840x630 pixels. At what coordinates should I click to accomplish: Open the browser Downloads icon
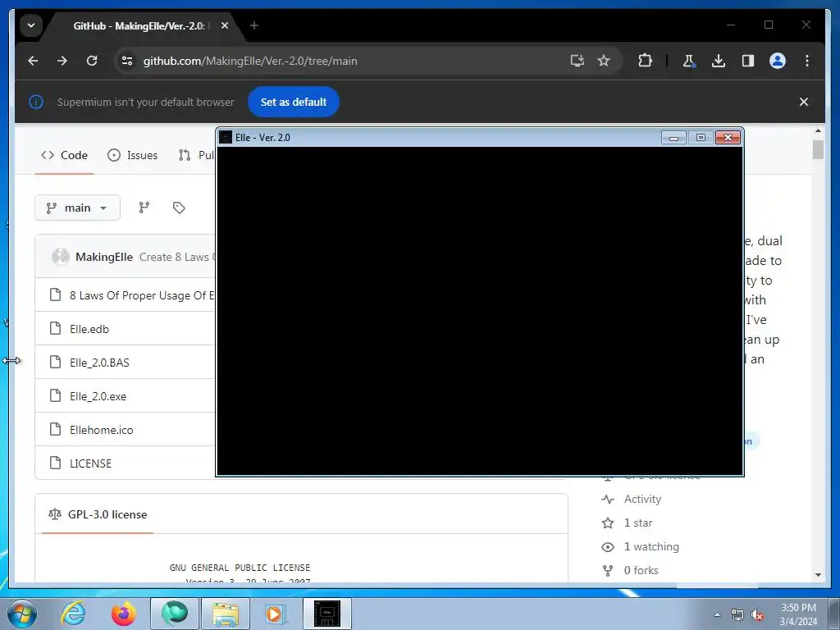click(719, 61)
